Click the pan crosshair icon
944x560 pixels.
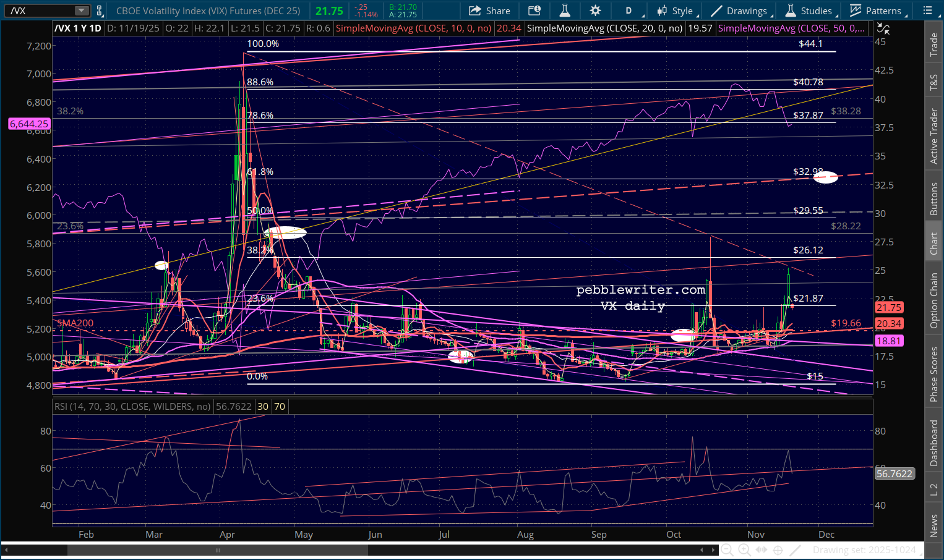778,550
